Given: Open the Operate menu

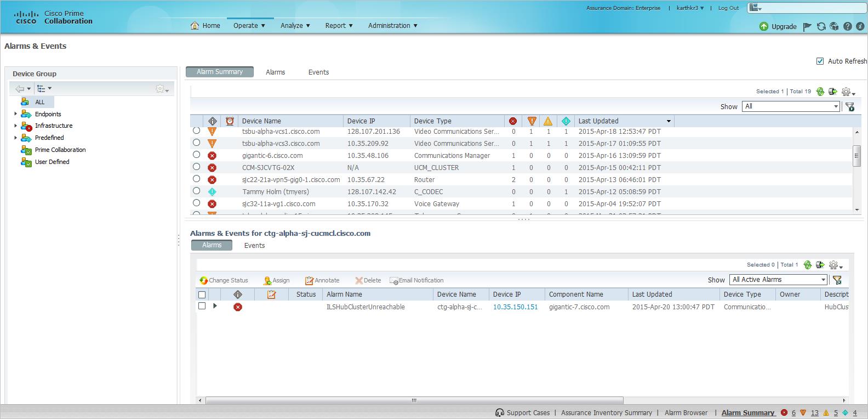Looking at the screenshot, I should click(249, 26).
